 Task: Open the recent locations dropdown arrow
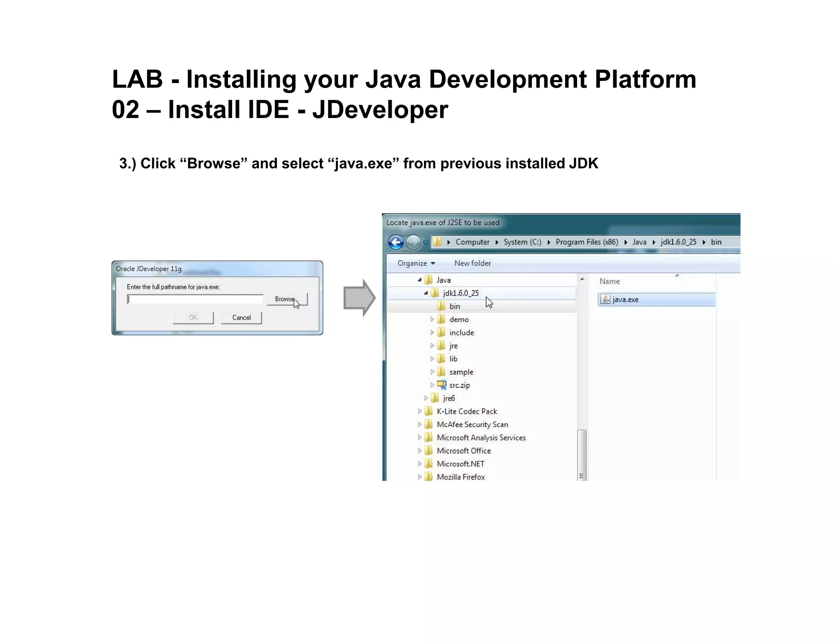(426, 242)
